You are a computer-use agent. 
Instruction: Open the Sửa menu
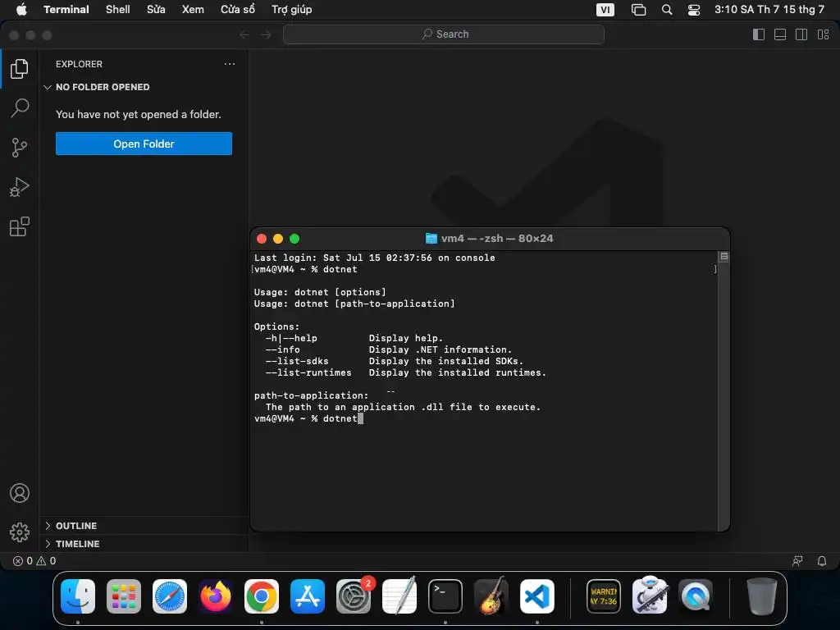coord(156,9)
